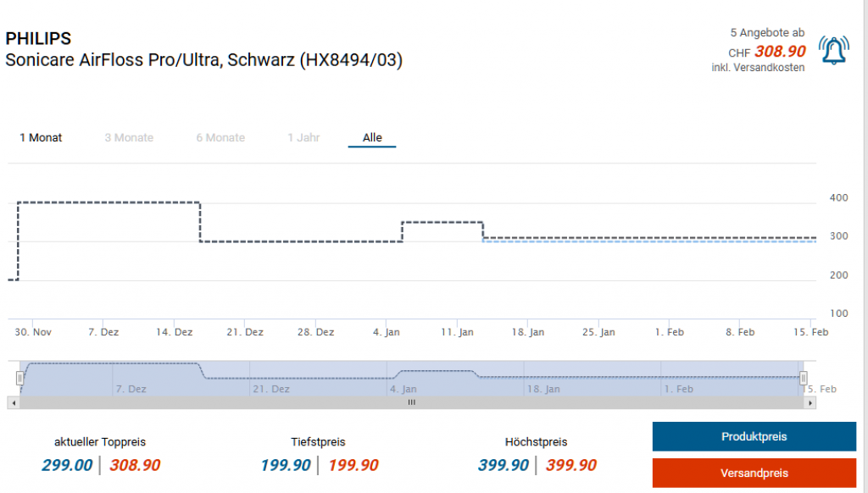Screen dimensions: 868x493
Task: Click the right scrollbar arrow under the chart
Action: coord(811,402)
